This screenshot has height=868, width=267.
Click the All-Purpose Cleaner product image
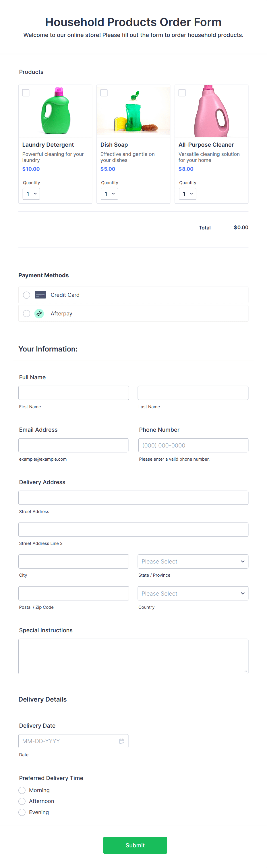(211, 111)
